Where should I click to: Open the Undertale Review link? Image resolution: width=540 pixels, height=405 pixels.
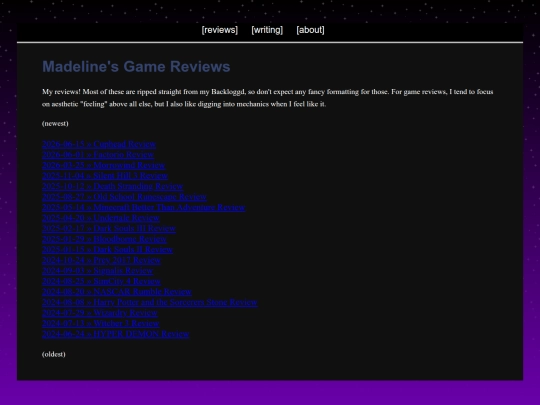(101, 218)
